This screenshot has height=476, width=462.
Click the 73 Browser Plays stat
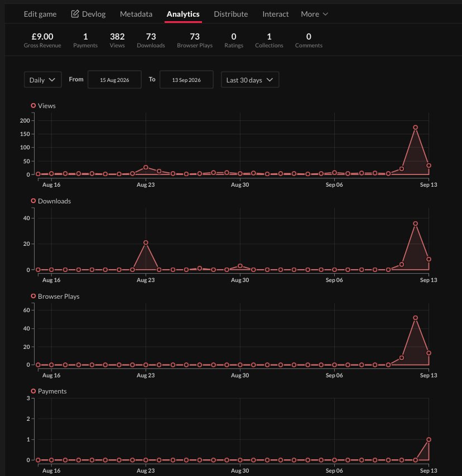(195, 40)
